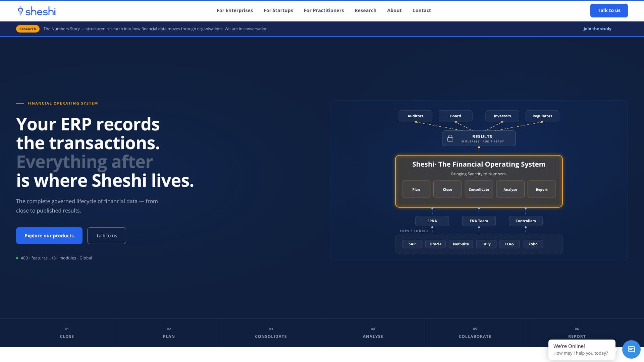
Task: Select the F&A Team node
Action: (x=479, y=221)
